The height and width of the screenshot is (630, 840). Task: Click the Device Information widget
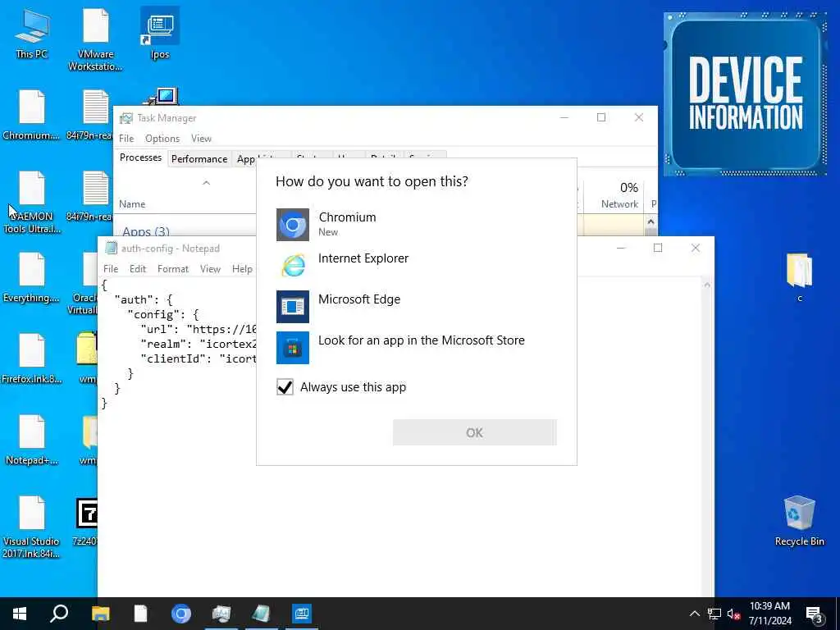[x=745, y=94]
